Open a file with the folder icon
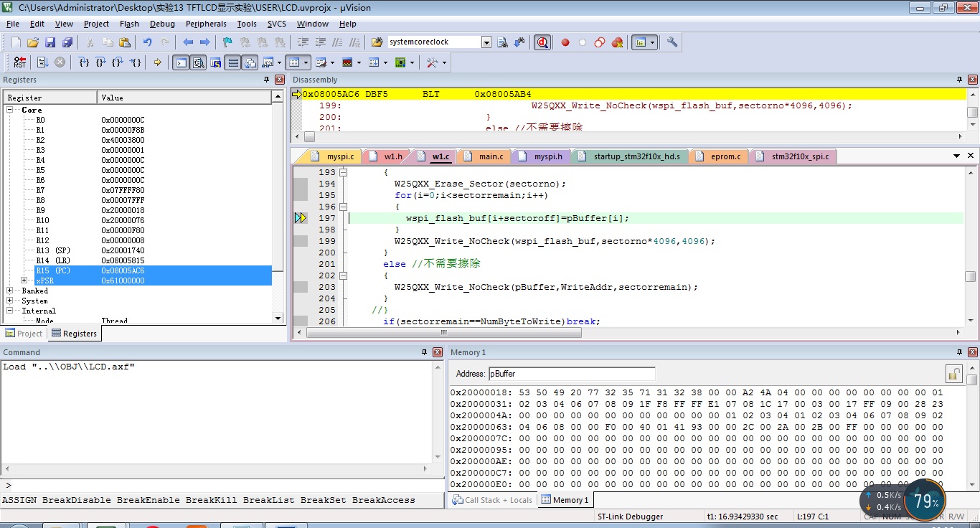The width and height of the screenshot is (980, 528). [33, 42]
